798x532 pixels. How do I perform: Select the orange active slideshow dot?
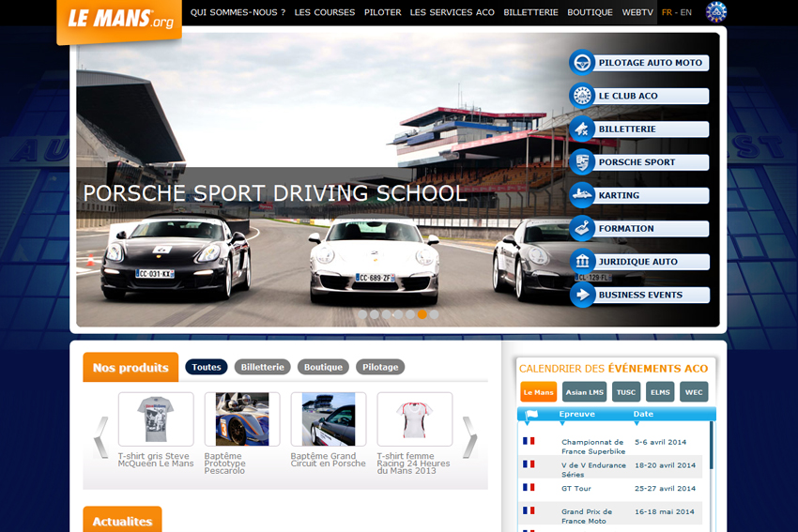[x=422, y=315]
